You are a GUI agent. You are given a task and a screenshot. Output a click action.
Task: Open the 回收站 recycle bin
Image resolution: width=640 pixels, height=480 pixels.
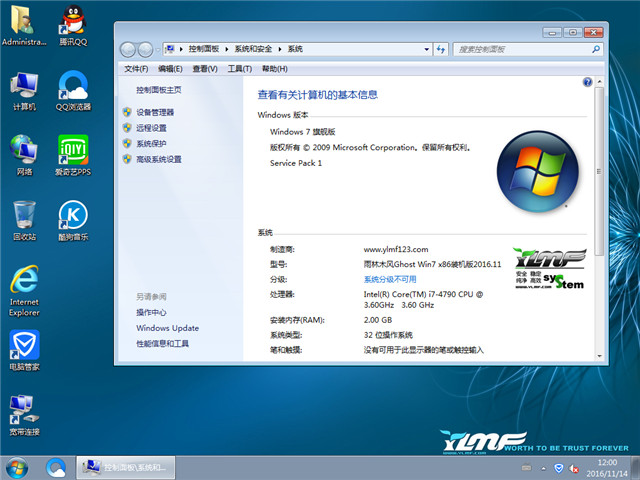pyautogui.click(x=24, y=220)
